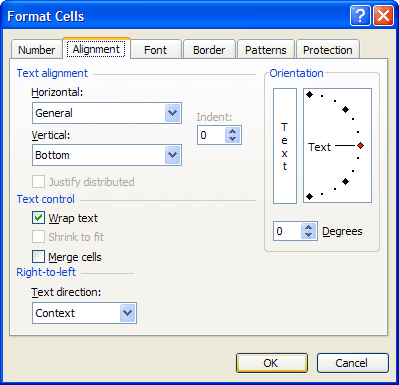The image size is (399, 385).
Task: Click the top diamond in orientation dial
Action: tap(309, 95)
